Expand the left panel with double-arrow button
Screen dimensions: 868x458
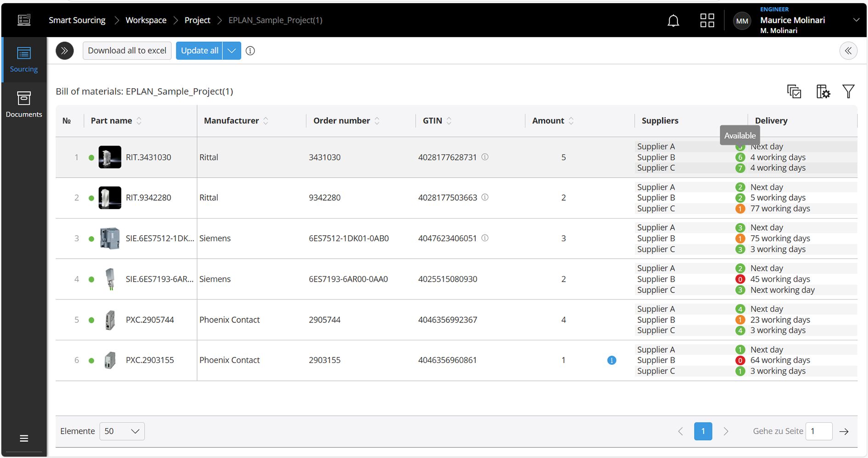coord(65,51)
